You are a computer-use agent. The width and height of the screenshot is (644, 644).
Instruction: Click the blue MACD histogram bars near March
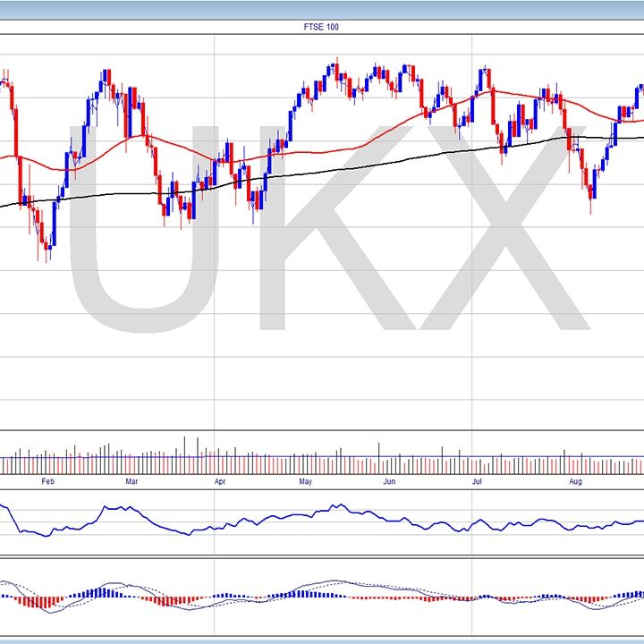[x=103, y=592]
